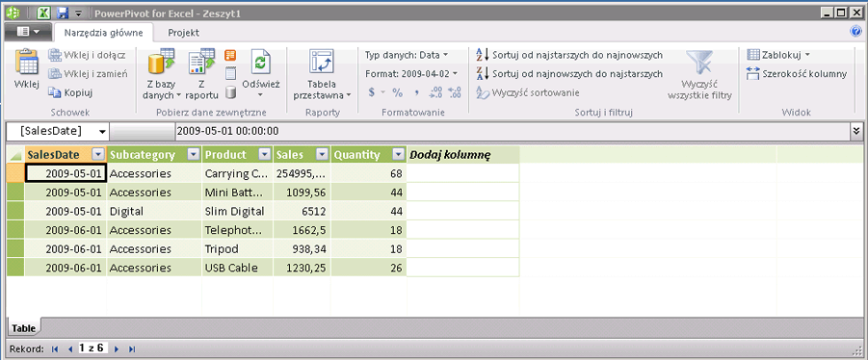This screenshot has width=868, height=360.
Task: Open the Subcategory column filter arrow
Action: (x=194, y=155)
